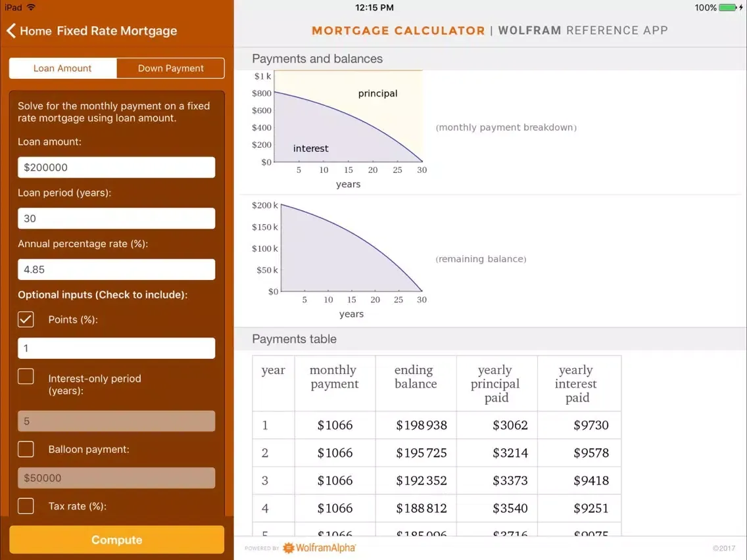747x560 pixels.
Task: Click the Loan period years field
Action: tap(116, 218)
